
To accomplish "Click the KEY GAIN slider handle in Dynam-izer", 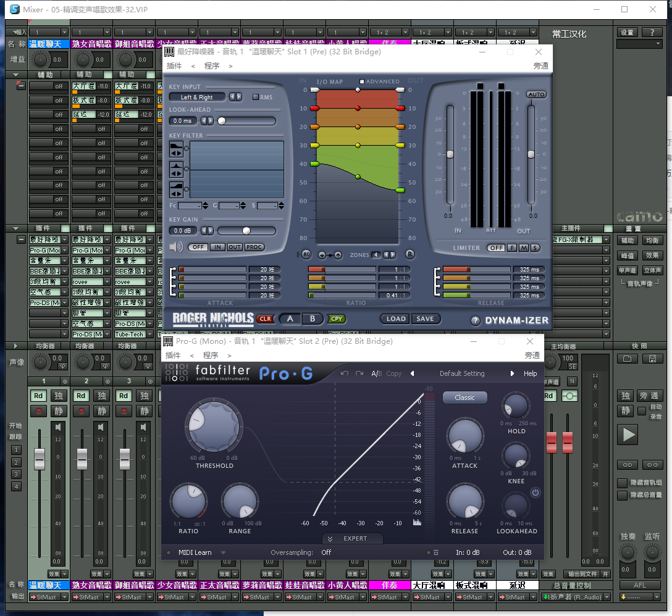I will (246, 231).
